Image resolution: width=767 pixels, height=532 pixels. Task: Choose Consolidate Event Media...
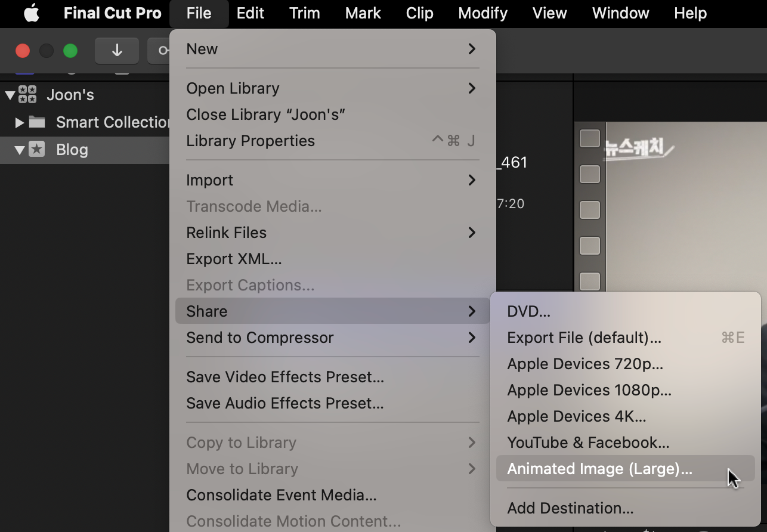[x=333, y=495]
